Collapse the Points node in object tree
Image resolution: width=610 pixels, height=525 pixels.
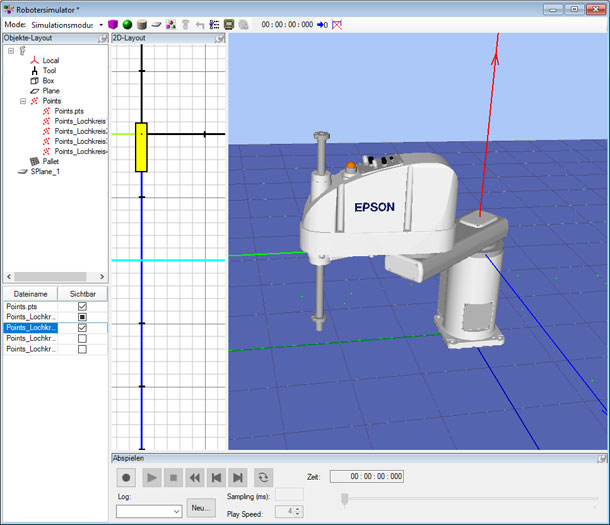coord(22,101)
